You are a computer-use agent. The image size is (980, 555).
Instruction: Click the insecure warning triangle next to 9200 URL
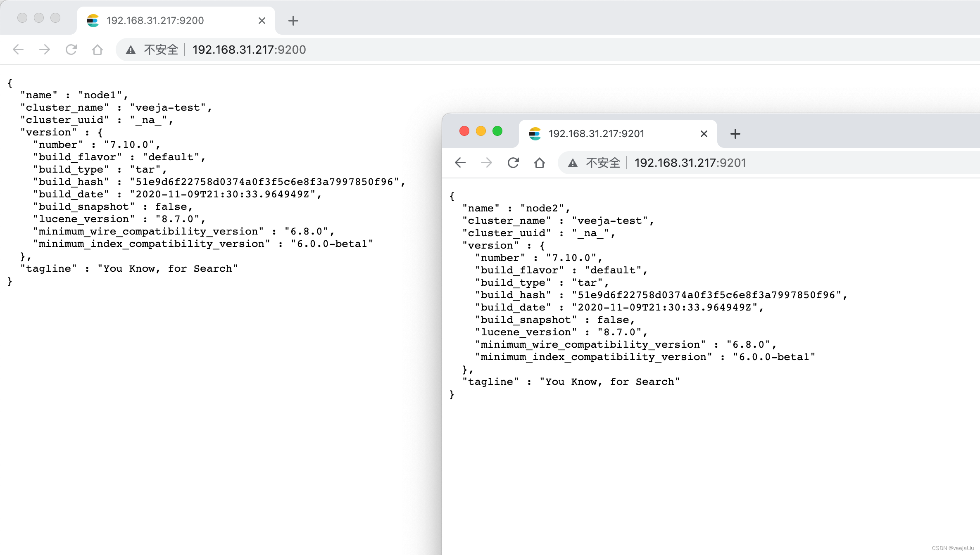coord(131,50)
